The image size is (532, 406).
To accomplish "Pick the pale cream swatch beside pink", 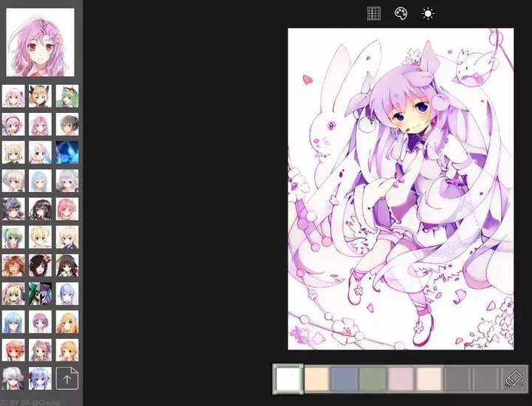I will coord(429,379).
